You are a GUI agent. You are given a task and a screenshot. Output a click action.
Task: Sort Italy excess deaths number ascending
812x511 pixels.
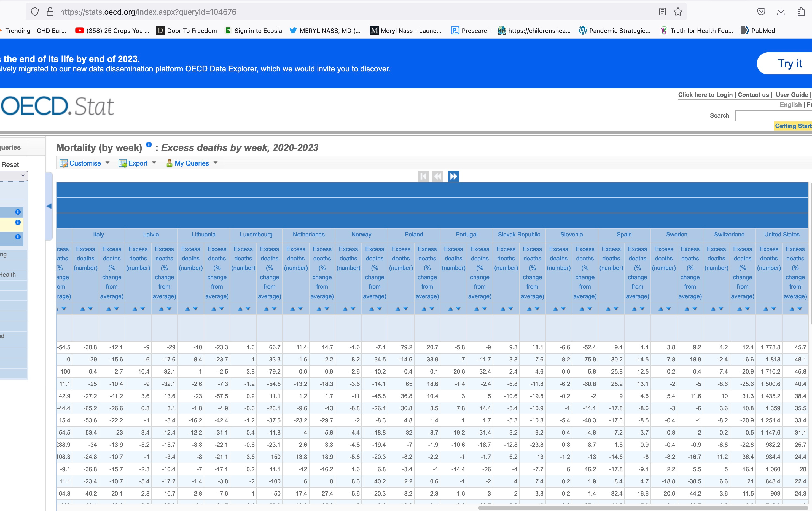(x=82, y=309)
